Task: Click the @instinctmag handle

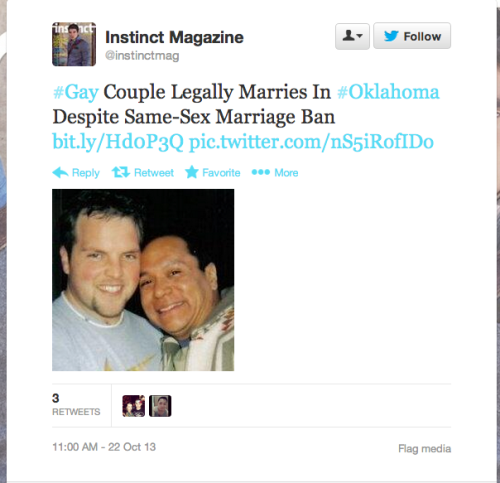Action: click(x=142, y=55)
